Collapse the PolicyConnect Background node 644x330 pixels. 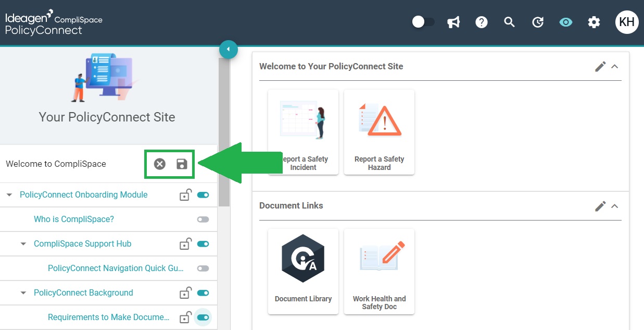(x=23, y=293)
